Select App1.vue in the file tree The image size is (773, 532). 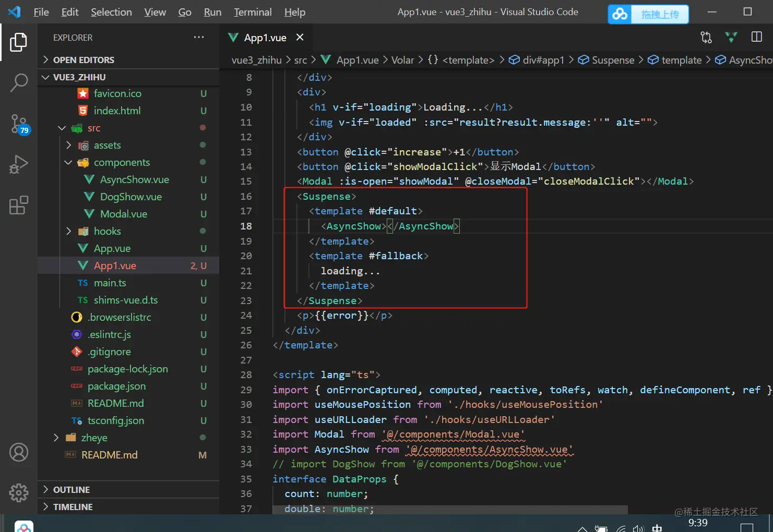point(128,265)
